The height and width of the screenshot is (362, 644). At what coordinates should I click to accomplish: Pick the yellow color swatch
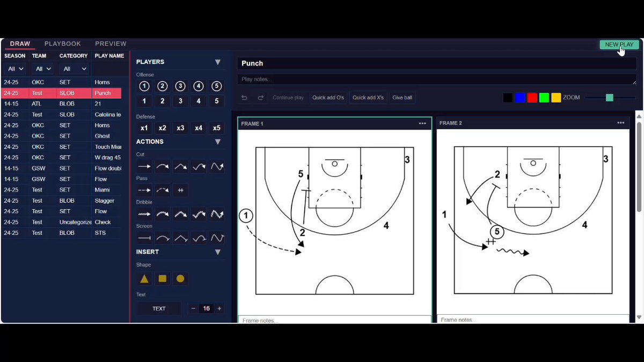[556, 98]
